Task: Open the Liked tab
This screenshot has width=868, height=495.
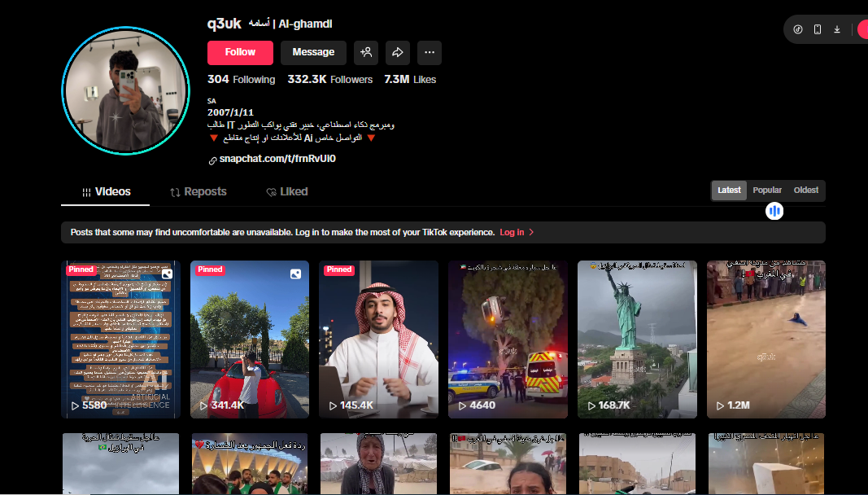Action: [286, 191]
